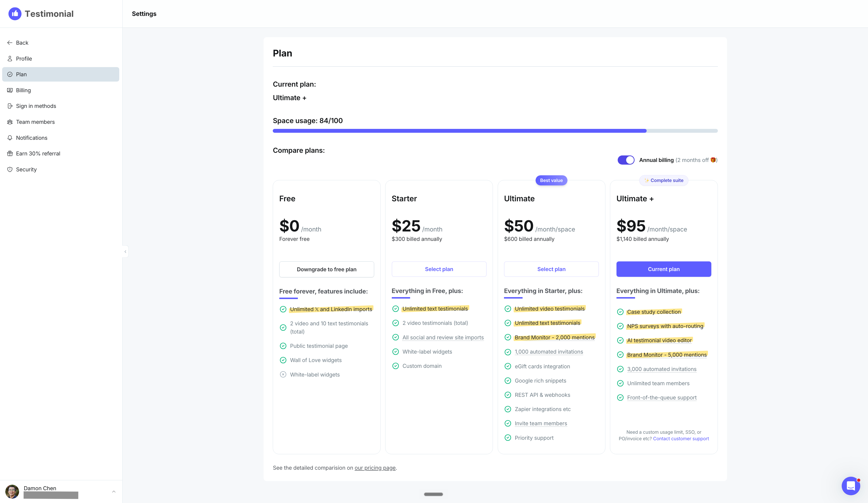
Task: Click the Notifications bell icon
Action: click(10, 138)
